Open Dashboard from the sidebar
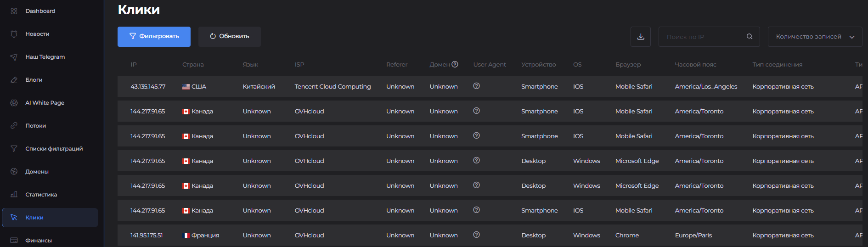 (40, 11)
